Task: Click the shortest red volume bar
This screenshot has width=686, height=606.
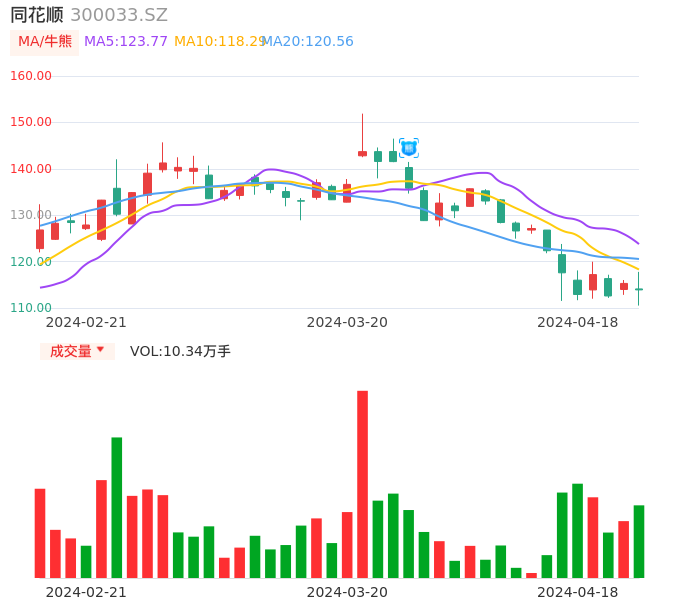Action: point(531,575)
